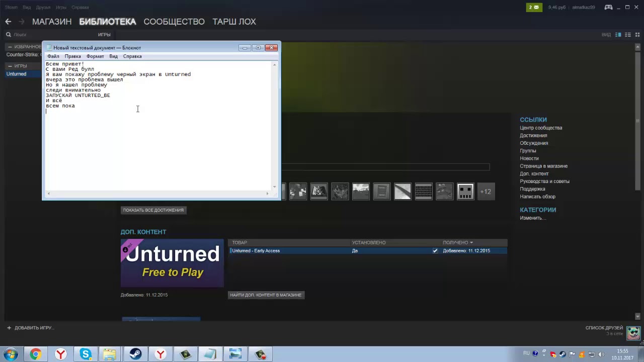Click НАЙТИ ДОП. КОНТЕНТ В МАГАЗИНЕ button
Screen dimensions: 644x362
coord(266,295)
